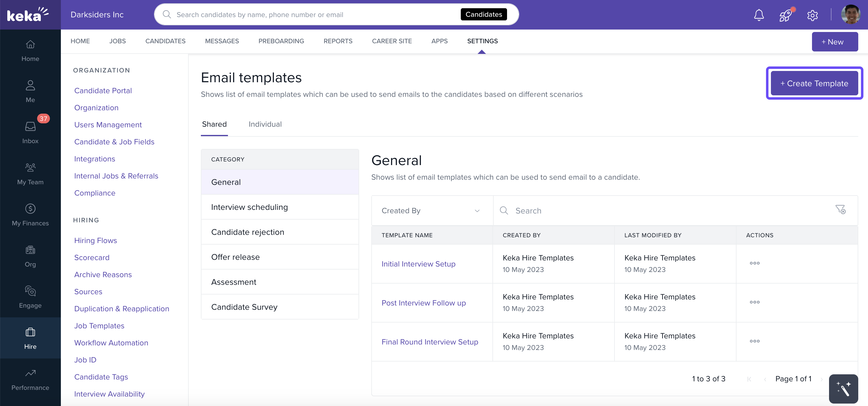Click the Create Template button
868x406 pixels.
[814, 83]
